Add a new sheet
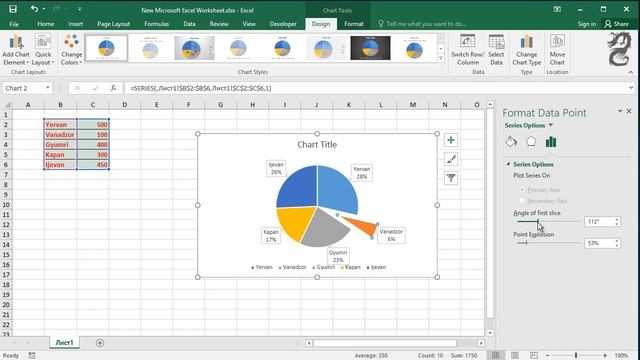The width and height of the screenshot is (640, 360). click(x=100, y=343)
